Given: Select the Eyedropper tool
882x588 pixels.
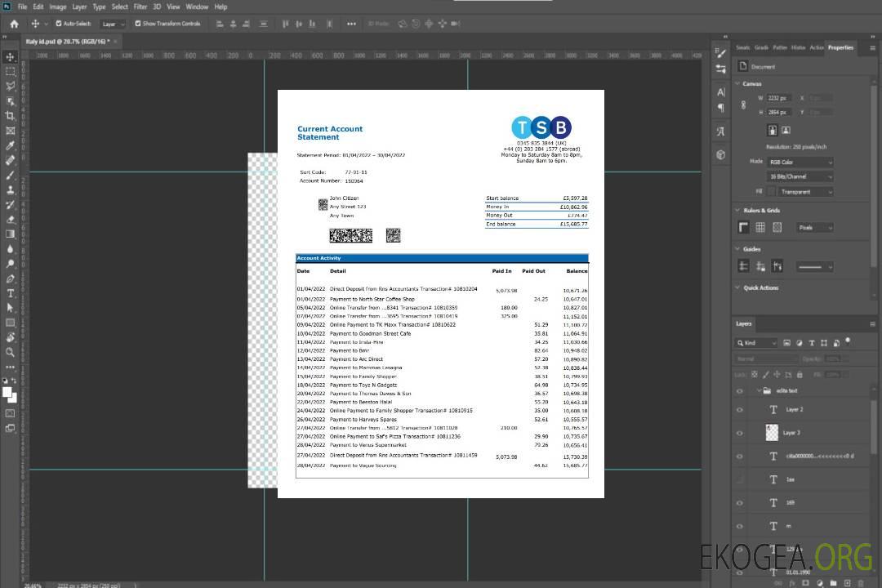Looking at the screenshot, I should click(x=10, y=145).
